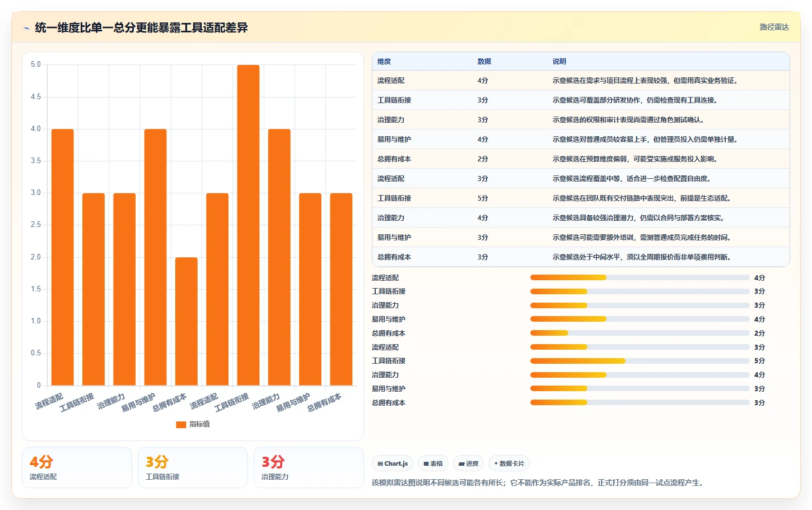Image resolution: width=812 pixels, height=510 pixels.
Task: Click the 路径雷达 label in the header
Action: [x=774, y=27]
